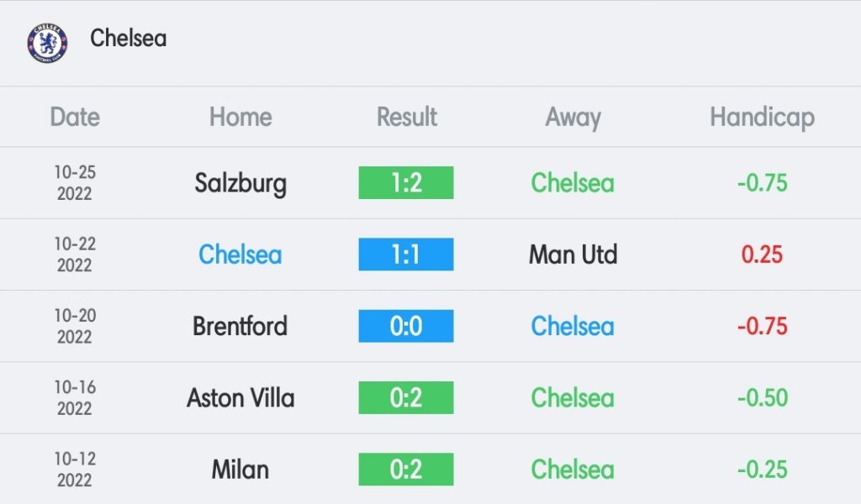The height and width of the screenshot is (504, 861).
Task: Click the 10-25 2022 match date
Action: coord(75,182)
